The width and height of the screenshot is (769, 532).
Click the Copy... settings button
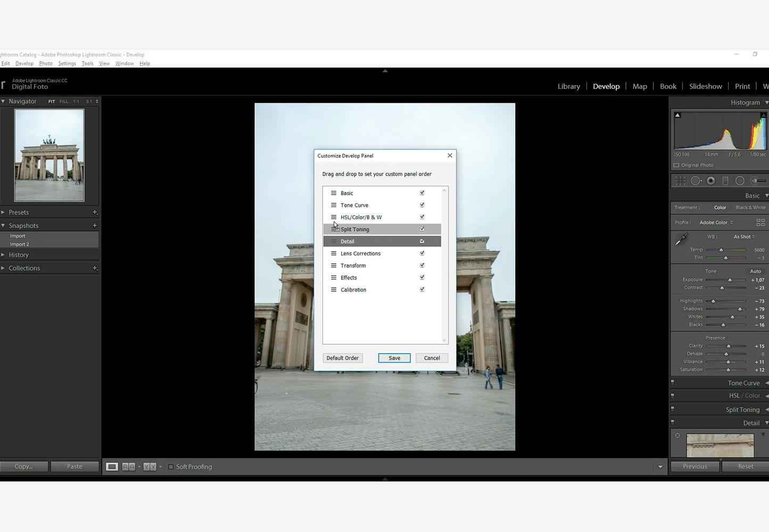coord(24,467)
